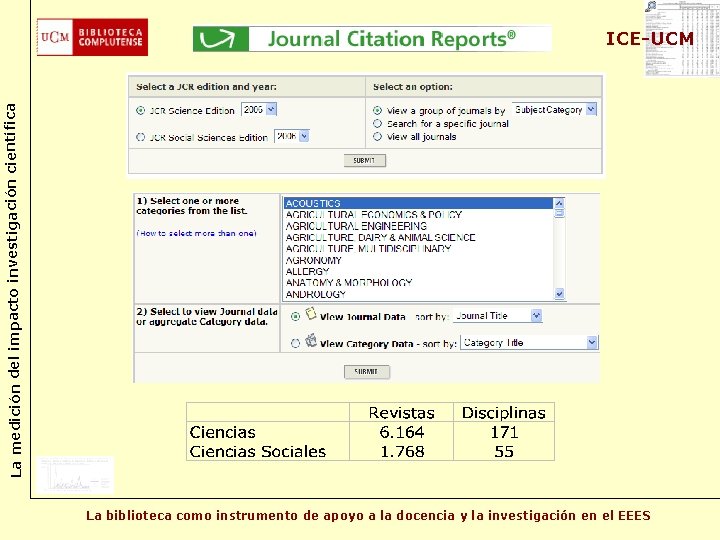Open How to select more than one link
The image size is (720, 540).
(x=197, y=233)
